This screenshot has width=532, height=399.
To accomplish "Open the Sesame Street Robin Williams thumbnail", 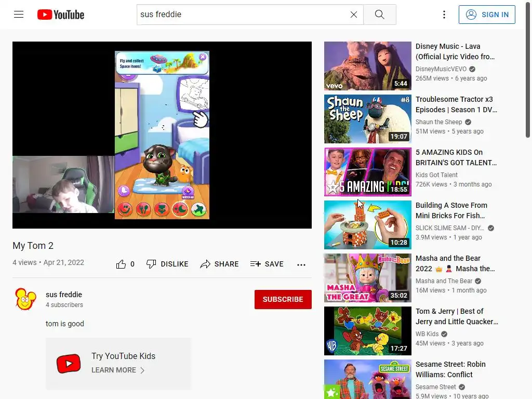I will [367, 379].
